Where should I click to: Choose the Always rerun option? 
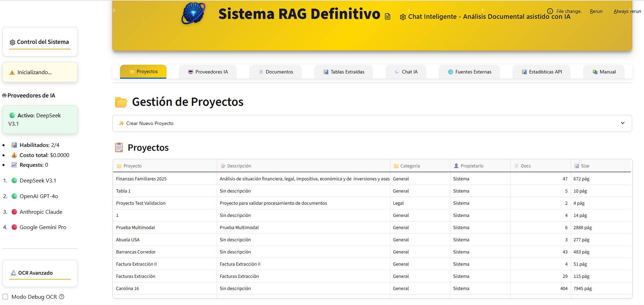pyautogui.click(x=627, y=11)
